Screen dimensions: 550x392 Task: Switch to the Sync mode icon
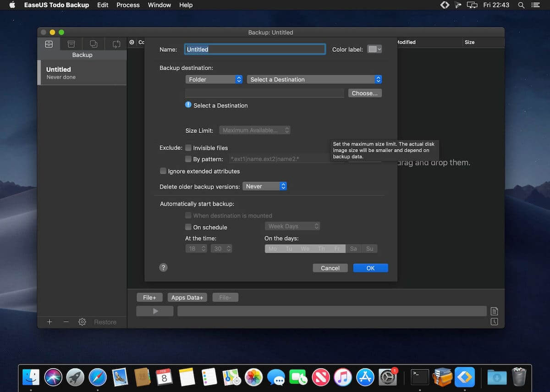tap(116, 44)
